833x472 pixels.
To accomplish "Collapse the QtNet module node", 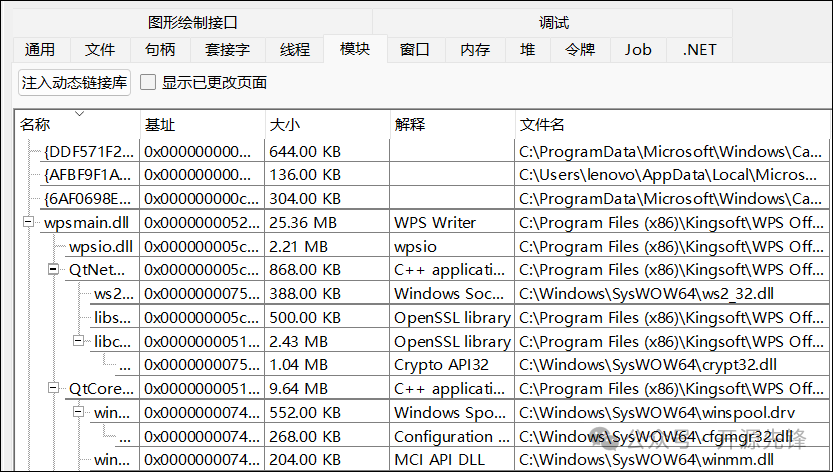I will (52, 270).
